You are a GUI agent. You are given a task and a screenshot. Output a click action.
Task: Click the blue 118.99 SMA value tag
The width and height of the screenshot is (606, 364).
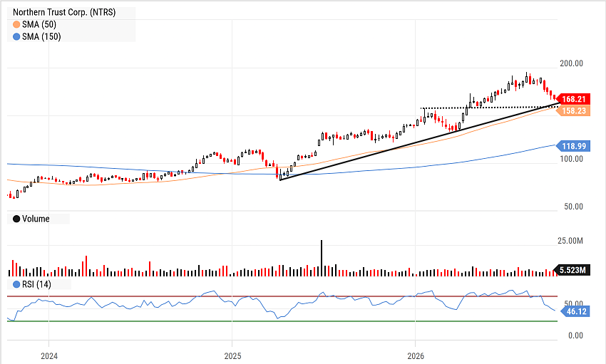point(573,146)
